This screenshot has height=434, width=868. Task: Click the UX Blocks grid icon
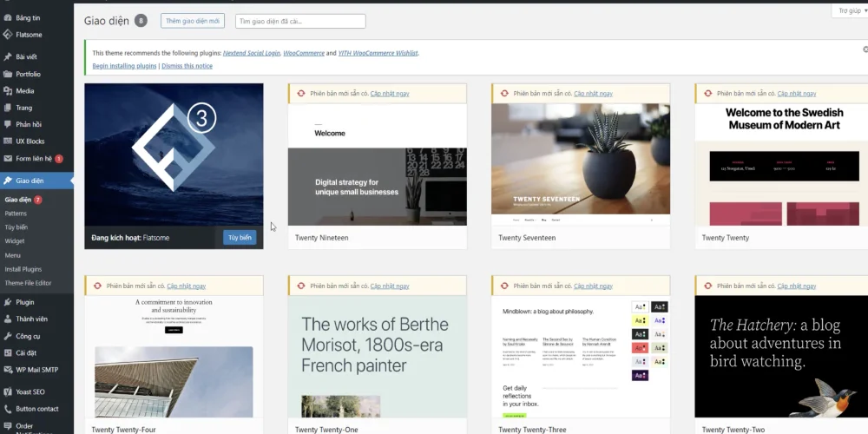pyautogui.click(x=7, y=141)
